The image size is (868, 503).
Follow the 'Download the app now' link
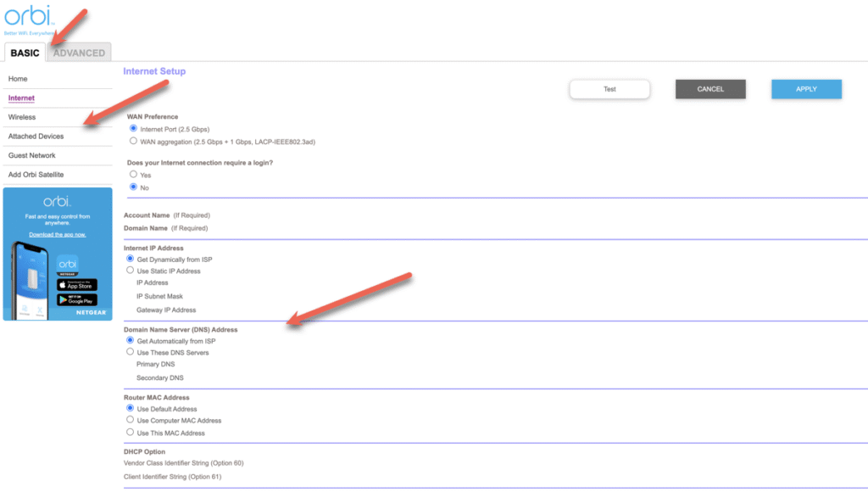pyautogui.click(x=58, y=234)
